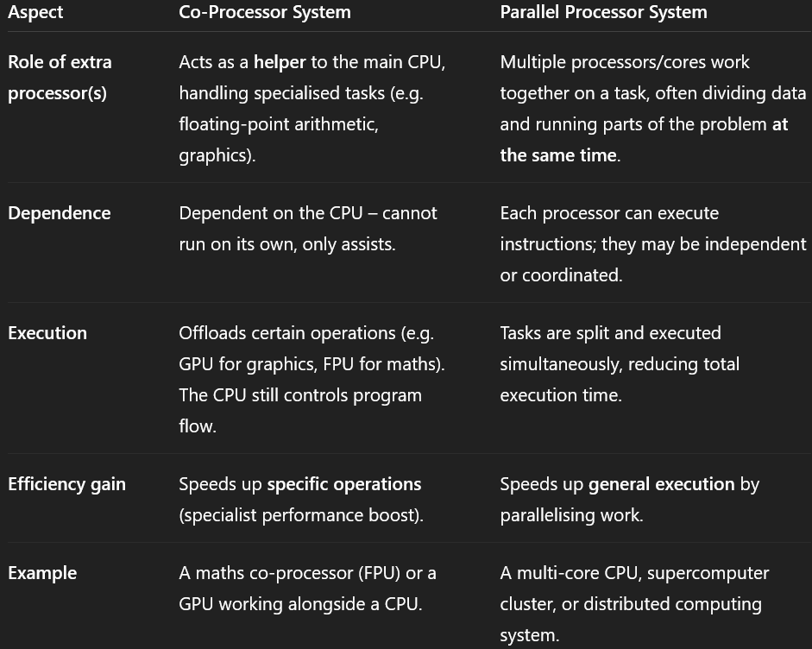Screen dimensions: 812x649
Task: Select the Efficiency gain row label
Action: click(x=66, y=484)
